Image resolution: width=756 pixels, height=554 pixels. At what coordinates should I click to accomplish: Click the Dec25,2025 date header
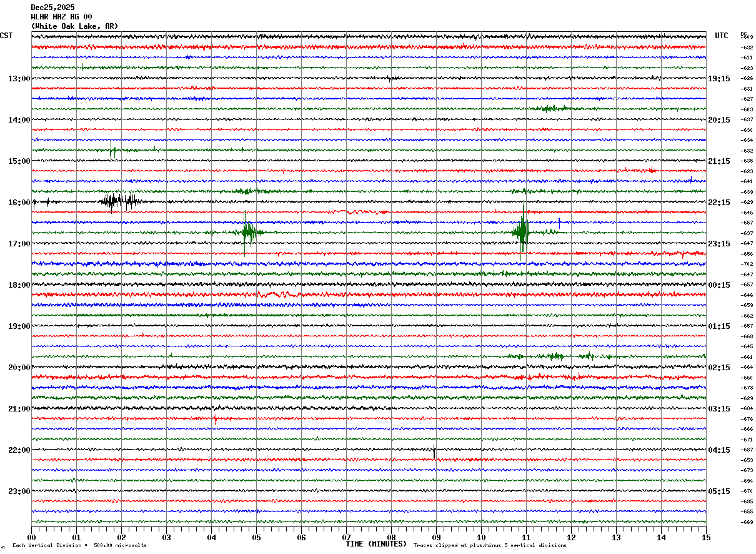(x=52, y=8)
